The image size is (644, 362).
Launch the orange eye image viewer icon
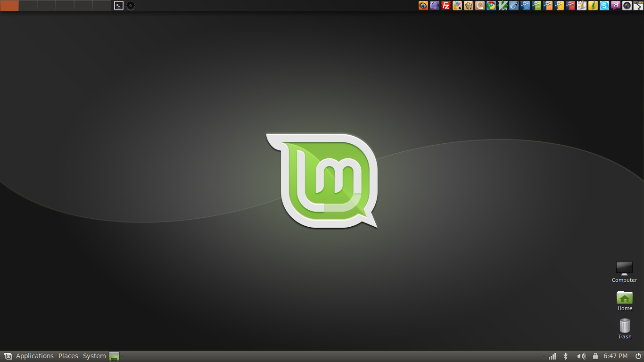423,6
